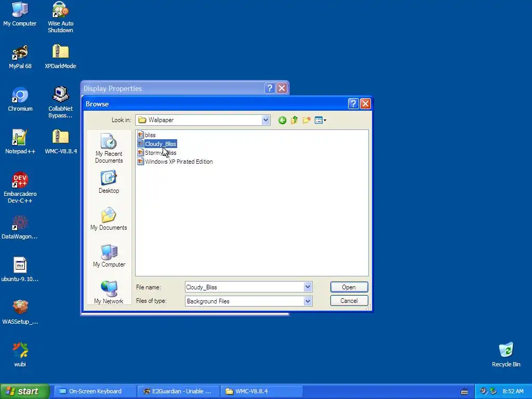The image size is (532, 399).
Task: Click keyboard icon in taskbar
Action: [464, 392]
